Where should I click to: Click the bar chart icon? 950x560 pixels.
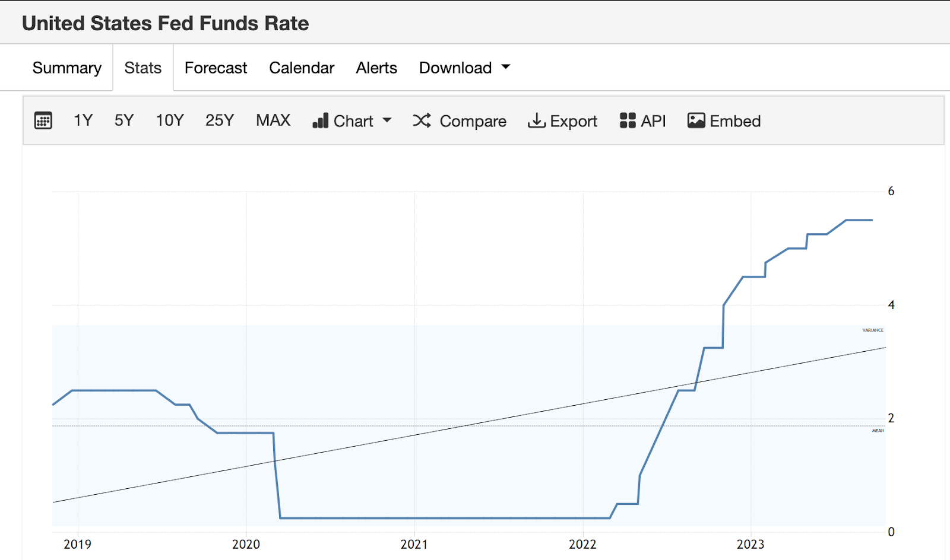click(321, 121)
